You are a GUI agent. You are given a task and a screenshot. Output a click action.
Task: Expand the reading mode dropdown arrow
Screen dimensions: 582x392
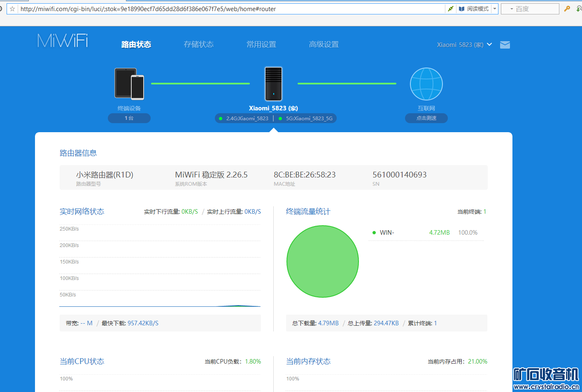pos(495,9)
